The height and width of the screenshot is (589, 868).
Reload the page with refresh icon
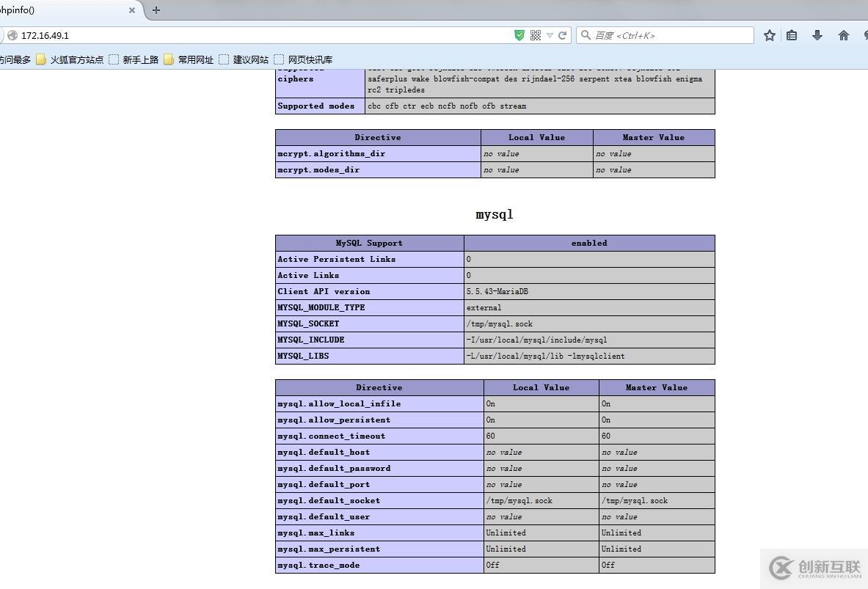click(563, 35)
